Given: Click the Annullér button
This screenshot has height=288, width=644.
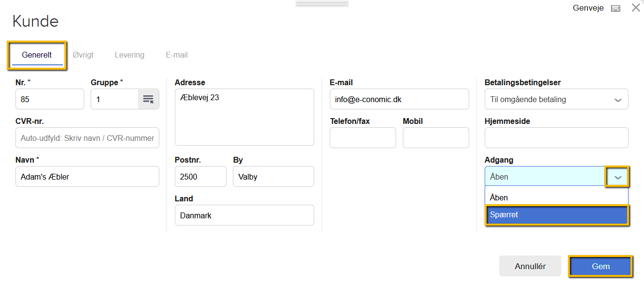Looking at the screenshot, I should click(x=530, y=266).
